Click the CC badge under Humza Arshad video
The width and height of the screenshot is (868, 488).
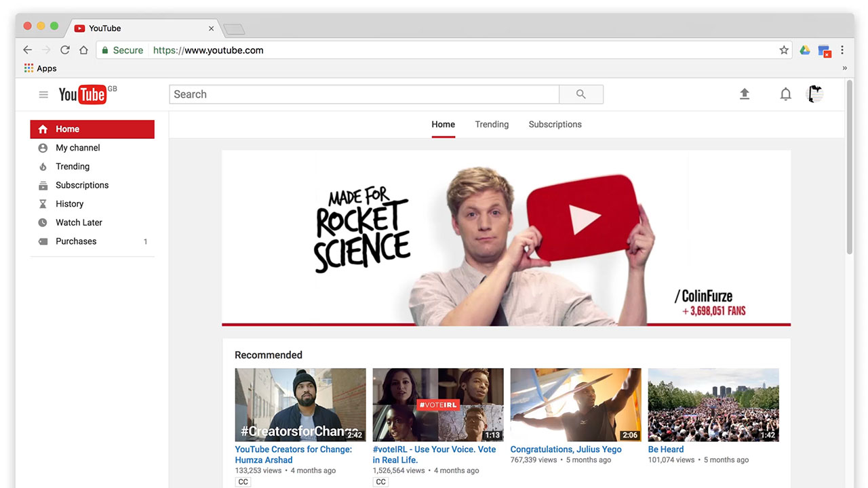243,482
